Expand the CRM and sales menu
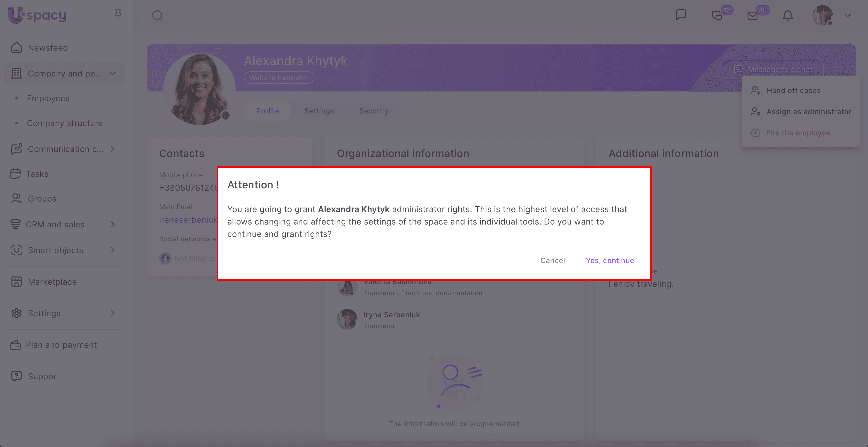 pyautogui.click(x=113, y=224)
